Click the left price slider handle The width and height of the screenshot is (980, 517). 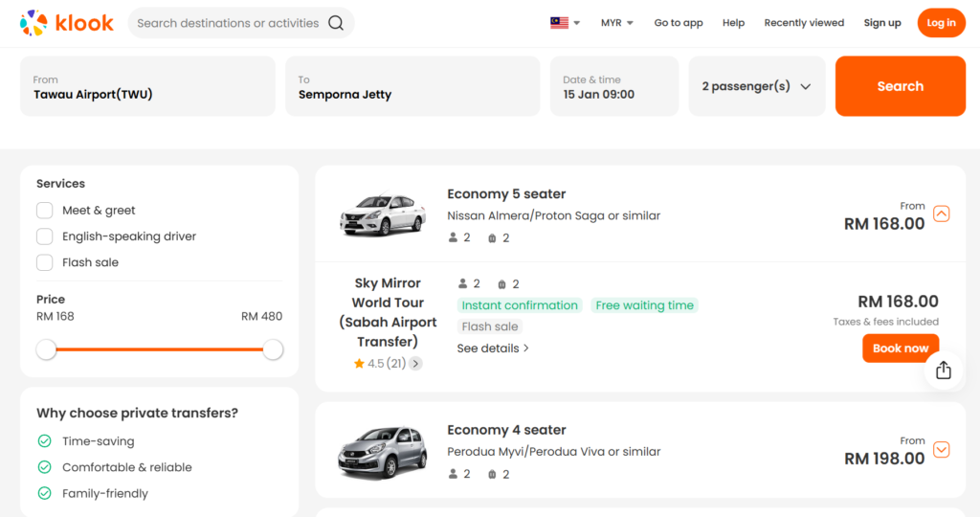46,349
